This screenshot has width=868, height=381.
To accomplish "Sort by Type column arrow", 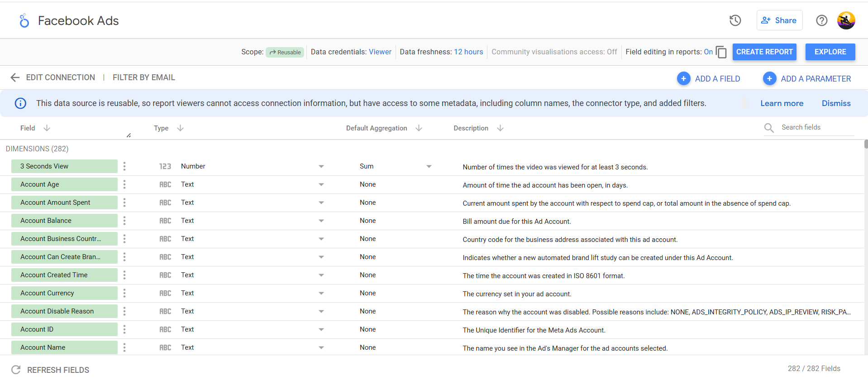I will click(180, 128).
